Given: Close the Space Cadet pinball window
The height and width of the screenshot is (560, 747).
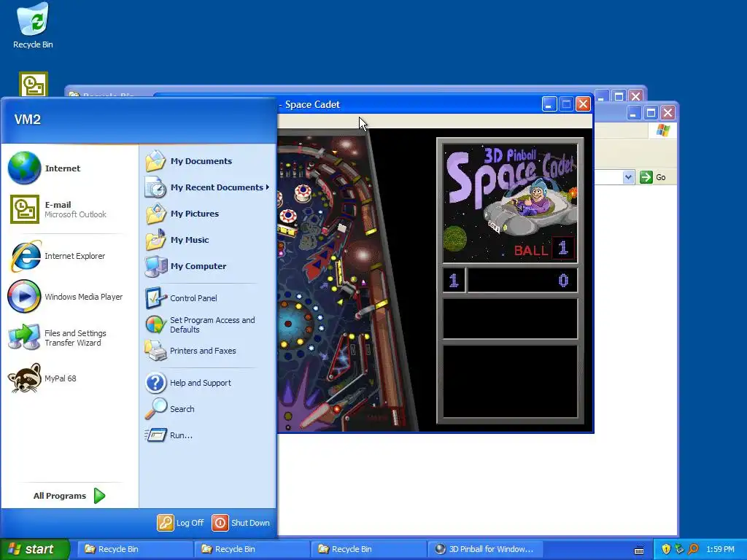Looking at the screenshot, I should click(583, 104).
